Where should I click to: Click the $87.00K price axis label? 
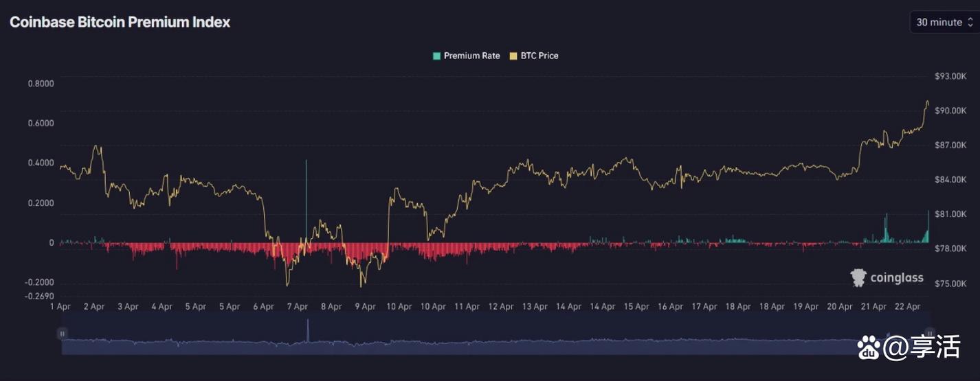tap(951, 145)
